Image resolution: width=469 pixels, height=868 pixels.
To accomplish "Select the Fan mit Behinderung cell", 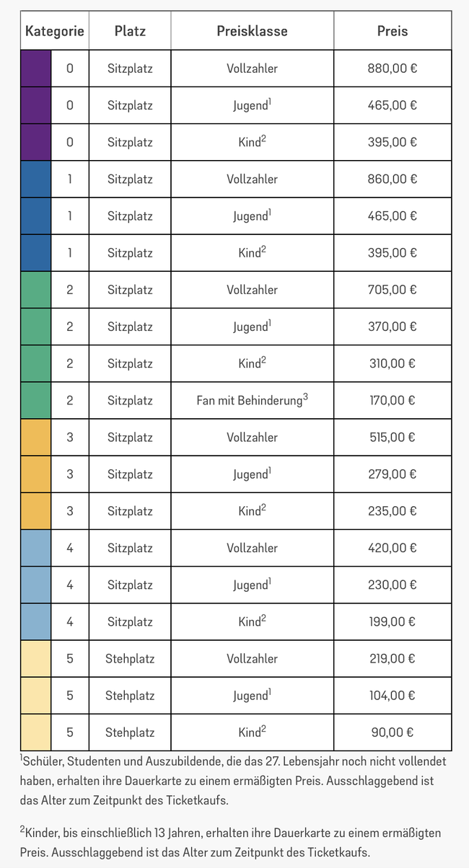I will click(253, 400).
